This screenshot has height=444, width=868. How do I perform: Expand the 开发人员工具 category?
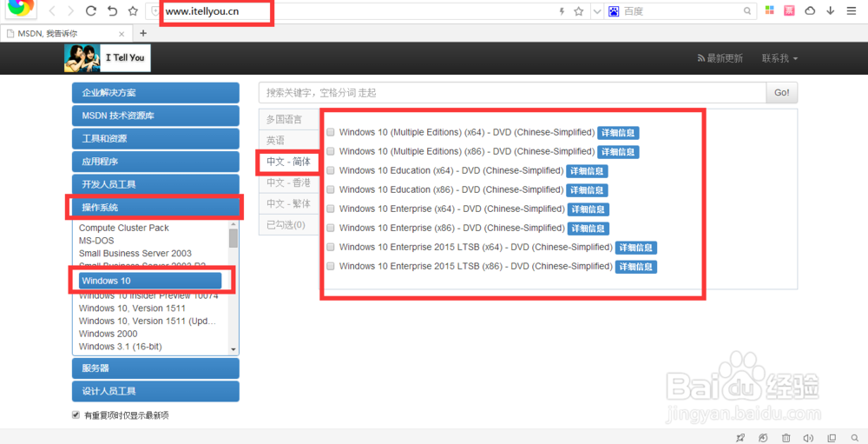pos(155,184)
